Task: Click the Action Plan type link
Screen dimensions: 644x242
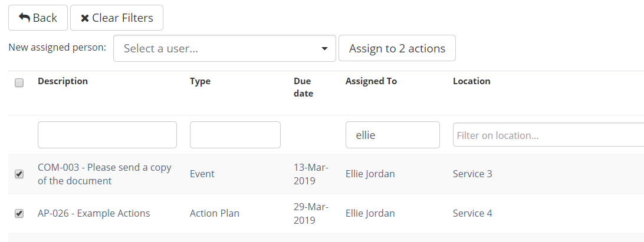Action: click(x=215, y=213)
